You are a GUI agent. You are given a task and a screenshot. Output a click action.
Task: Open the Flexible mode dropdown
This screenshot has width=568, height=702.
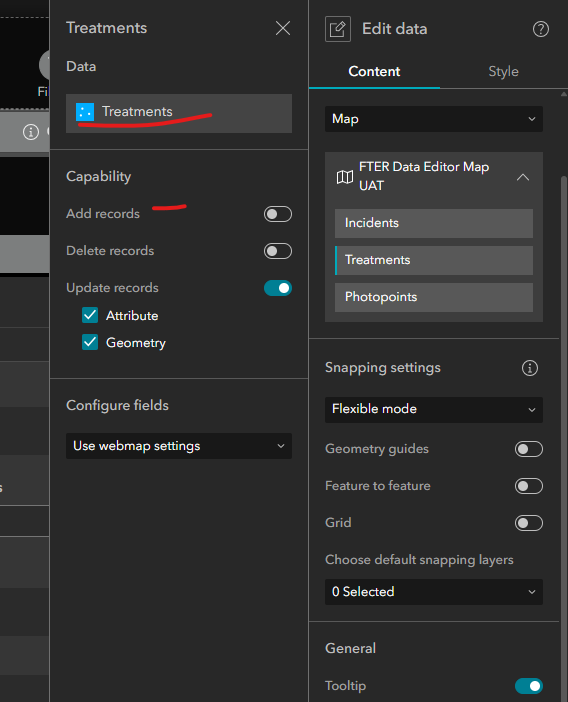pyautogui.click(x=434, y=410)
